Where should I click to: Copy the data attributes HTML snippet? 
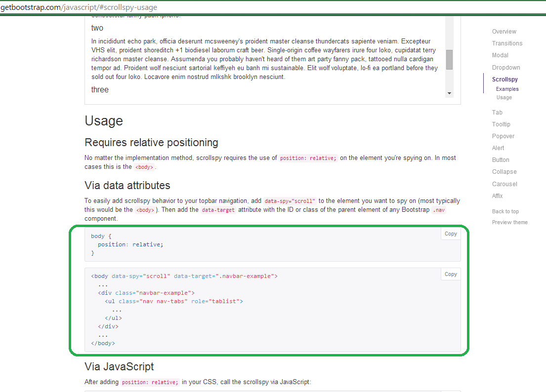coord(450,274)
